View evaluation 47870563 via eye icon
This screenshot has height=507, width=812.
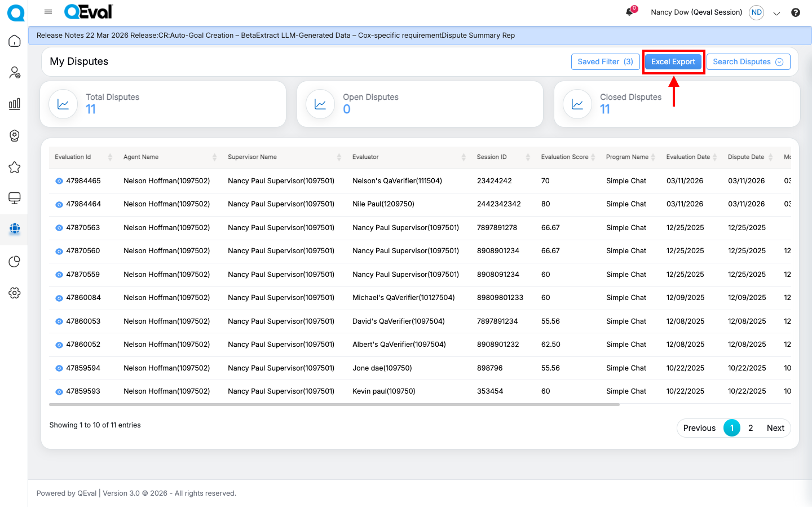pyautogui.click(x=59, y=228)
